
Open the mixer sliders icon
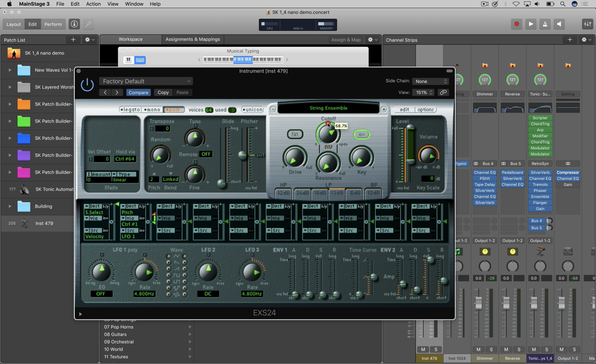(x=587, y=24)
